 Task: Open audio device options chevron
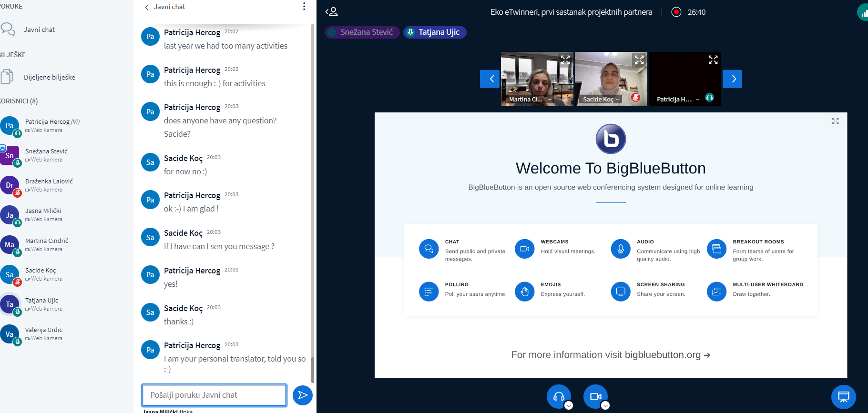point(569,405)
